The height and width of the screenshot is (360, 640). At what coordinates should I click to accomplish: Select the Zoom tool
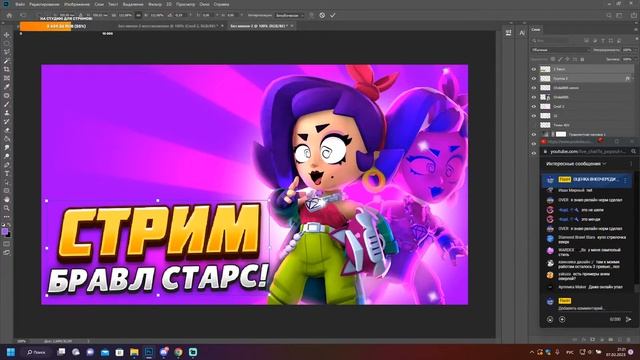point(7,208)
